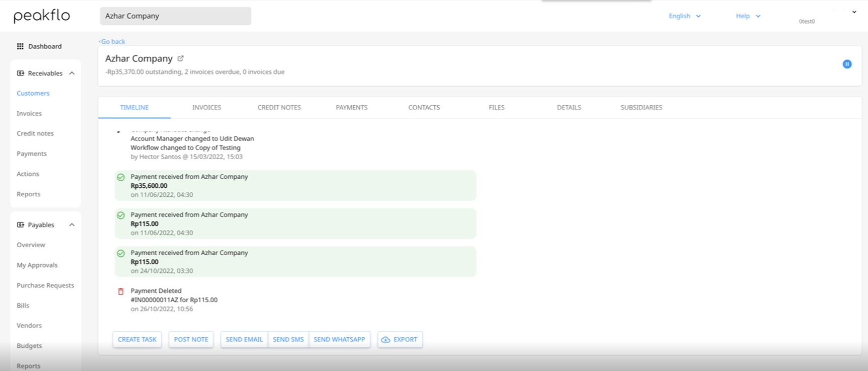The image size is (868, 371).
Task: Click the peakflo logo
Action: (42, 16)
